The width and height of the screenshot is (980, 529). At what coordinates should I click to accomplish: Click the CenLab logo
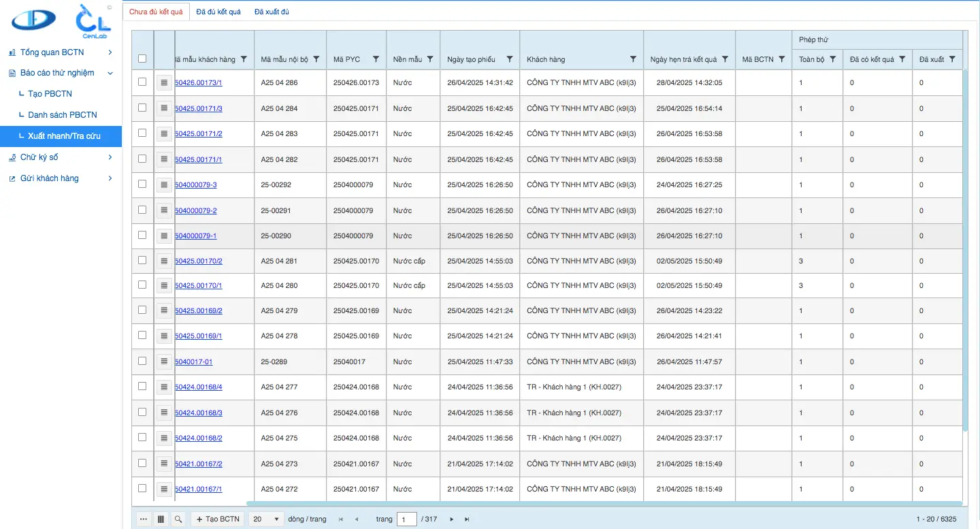95,20
